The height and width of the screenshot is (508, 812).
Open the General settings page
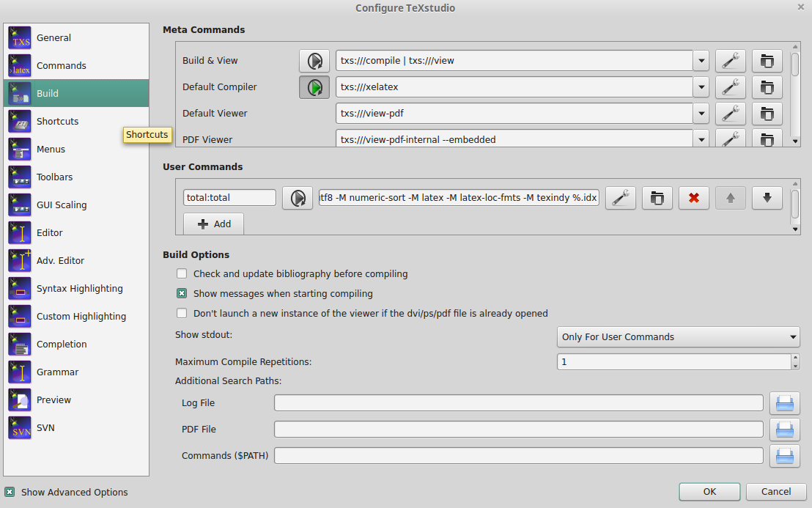click(x=76, y=38)
